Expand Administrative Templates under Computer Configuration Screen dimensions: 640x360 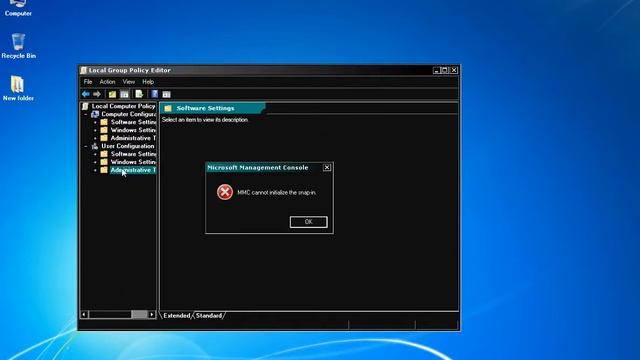[x=96, y=138]
